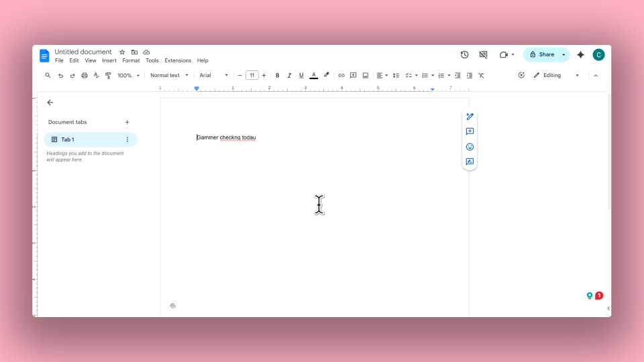Close the document tabs panel arrow
Image resolution: width=644 pixels, height=362 pixels.
[50, 103]
